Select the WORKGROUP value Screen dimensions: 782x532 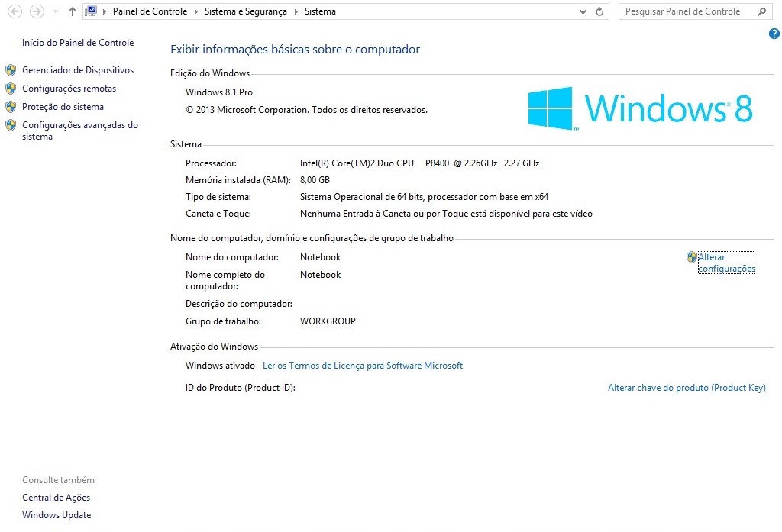pyautogui.click(x=328, y=321)
